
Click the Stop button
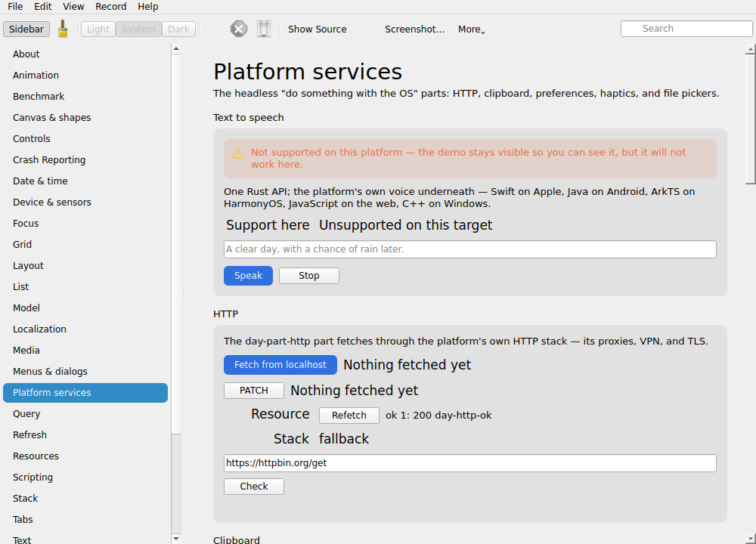(309, 276)
